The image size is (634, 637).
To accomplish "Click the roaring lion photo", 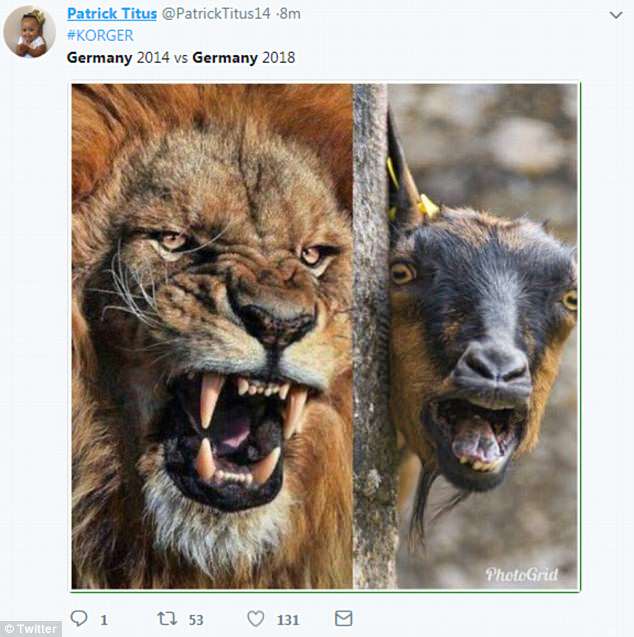I will pyautogui.click(x=212, y=335).
